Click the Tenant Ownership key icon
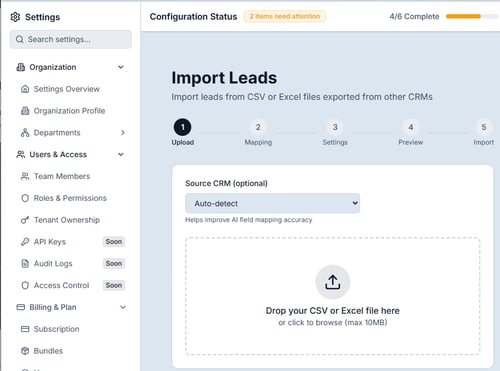 point(25,220)
